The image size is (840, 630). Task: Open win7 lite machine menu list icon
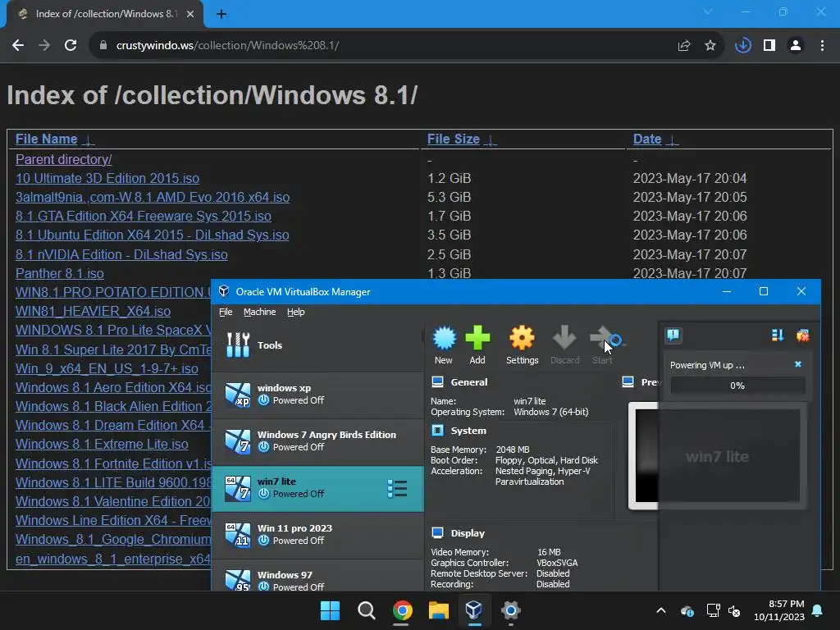397,489
